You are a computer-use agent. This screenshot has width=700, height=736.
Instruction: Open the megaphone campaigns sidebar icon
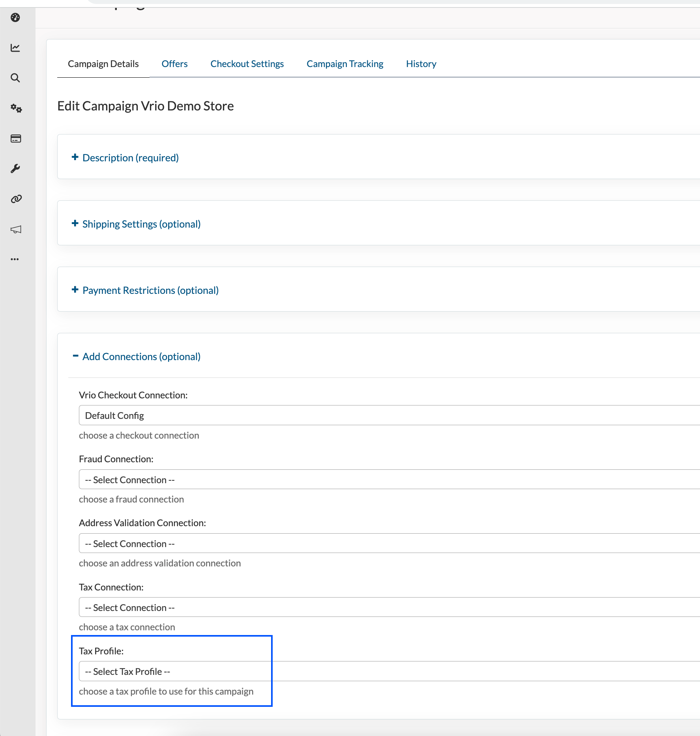[x=16, y=229]
